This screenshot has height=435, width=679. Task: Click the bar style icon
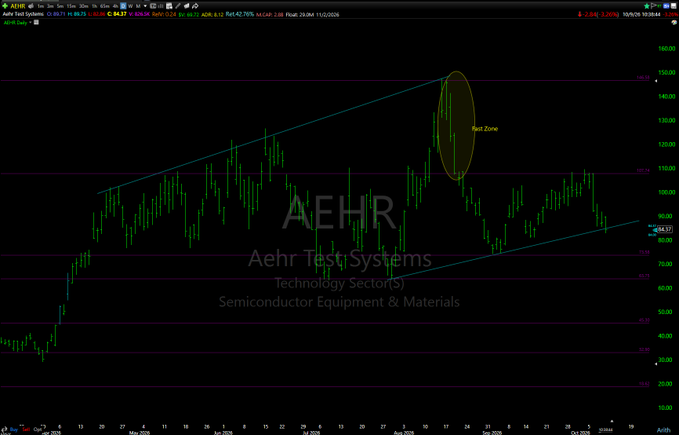coord(161,6)
